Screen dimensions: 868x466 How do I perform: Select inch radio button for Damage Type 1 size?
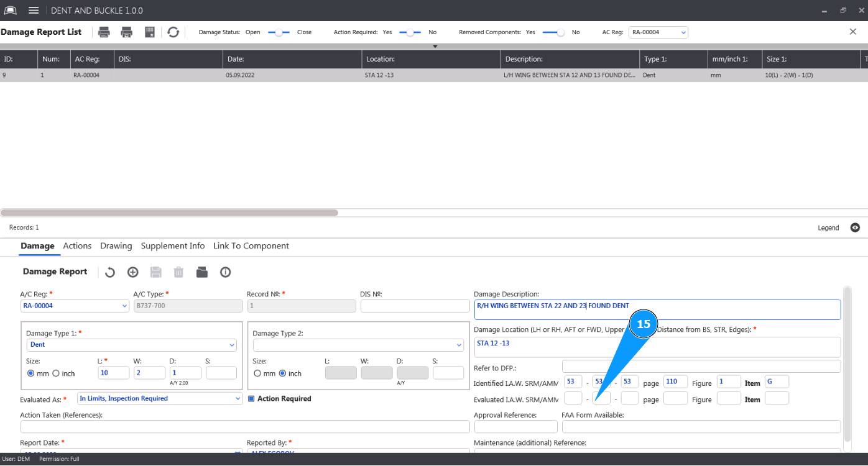coord(56,373)
